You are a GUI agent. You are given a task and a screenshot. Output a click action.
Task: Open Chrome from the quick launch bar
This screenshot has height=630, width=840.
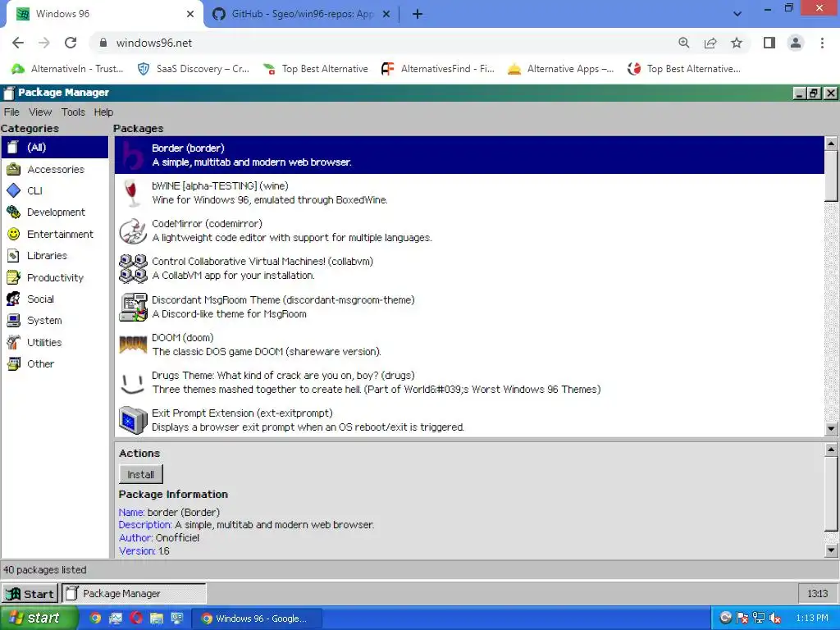coord(95,619)
